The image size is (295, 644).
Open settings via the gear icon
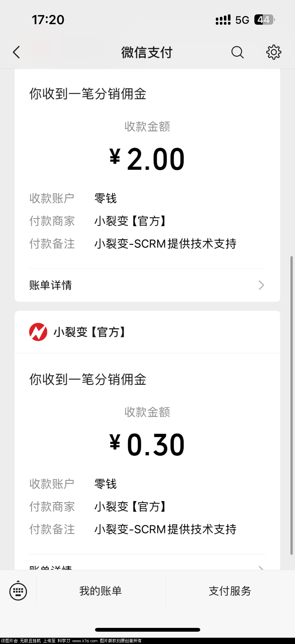(x=274, y=52)
